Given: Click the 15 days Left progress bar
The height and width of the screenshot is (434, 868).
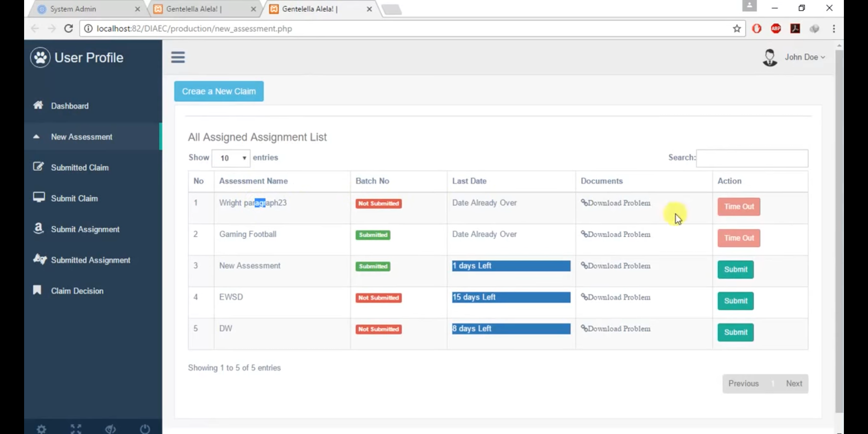Looking at the screenshot, I should point(511,297).
